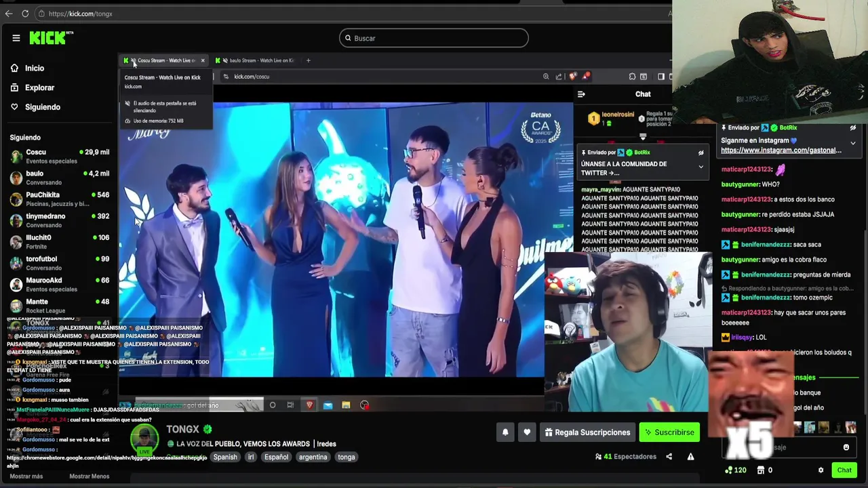
Task: Open baulo channel in Siguiendo list
Action: click(x=60, y=178)
